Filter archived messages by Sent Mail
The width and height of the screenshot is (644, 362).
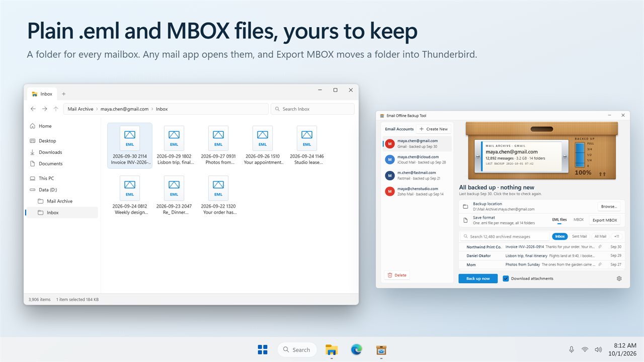[579, 236]
